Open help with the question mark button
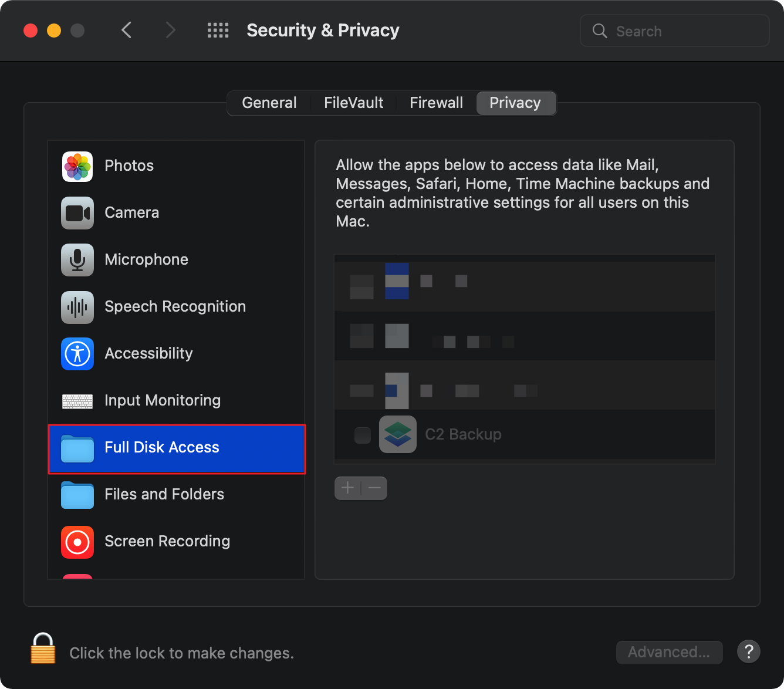The height and width of the screenshot is (689, 784). point(748,651)
